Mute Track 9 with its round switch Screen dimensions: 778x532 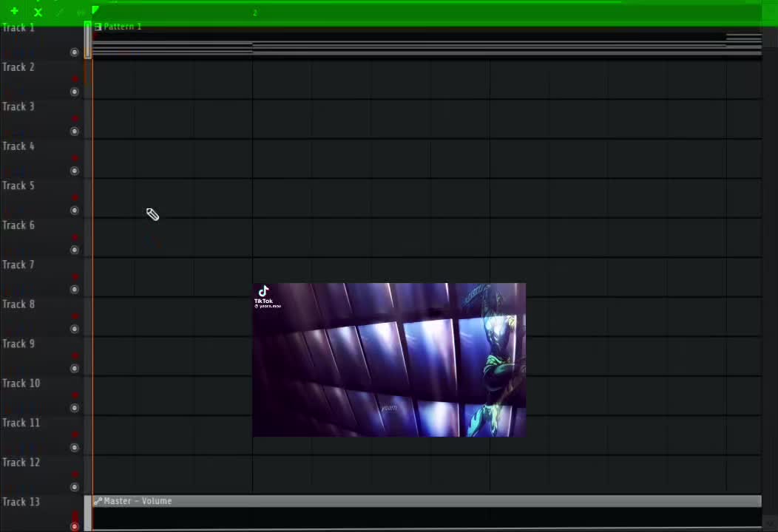coord(75,369)
